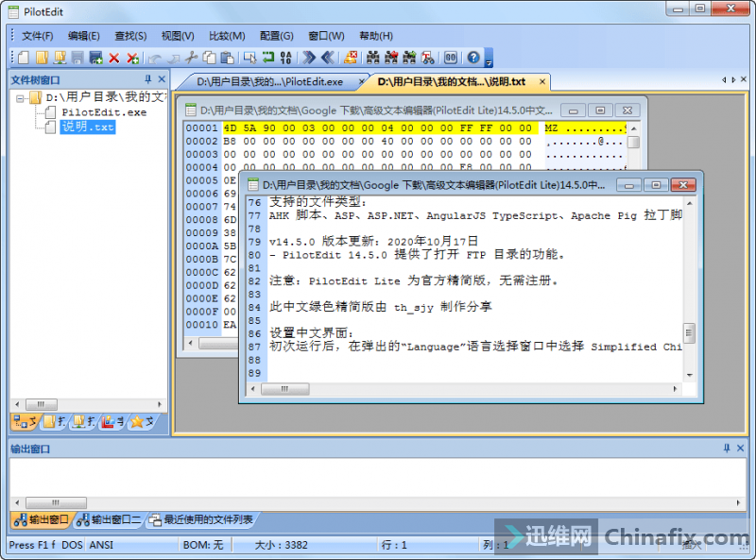Select the file tree first bottom tab

tap(26, 422)
